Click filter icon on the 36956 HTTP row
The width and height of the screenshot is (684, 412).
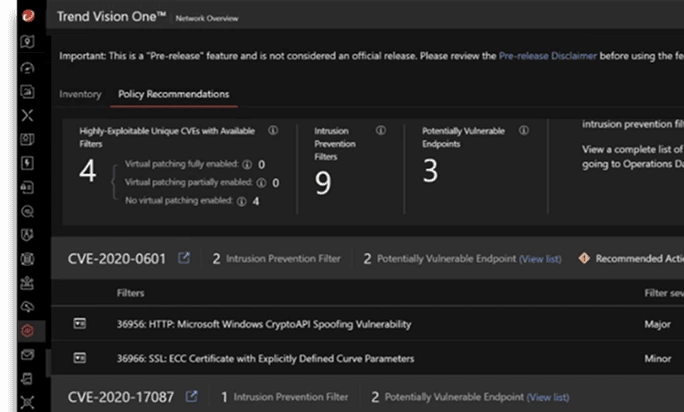(x=79, y=323)
